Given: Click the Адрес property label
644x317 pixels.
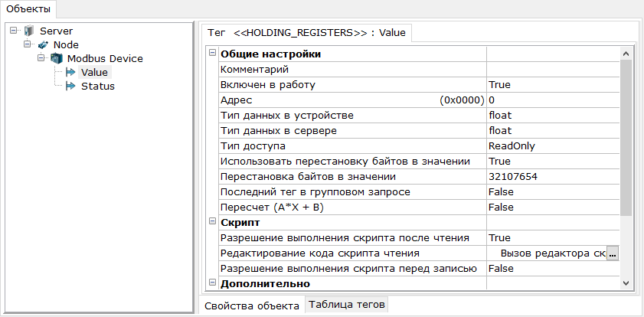Looking at the screenshot, I should pyautogui.click(x=236, y=100).
